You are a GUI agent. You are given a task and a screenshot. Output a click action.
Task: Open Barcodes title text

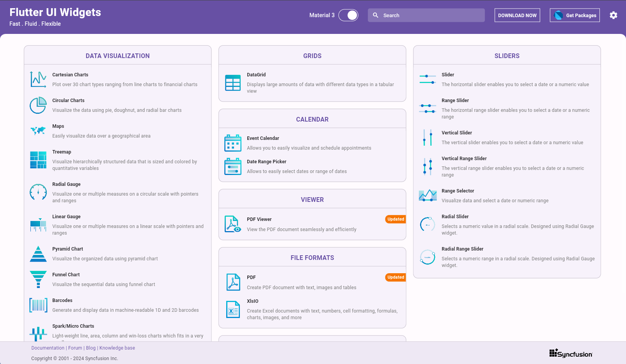coord(62,300)
